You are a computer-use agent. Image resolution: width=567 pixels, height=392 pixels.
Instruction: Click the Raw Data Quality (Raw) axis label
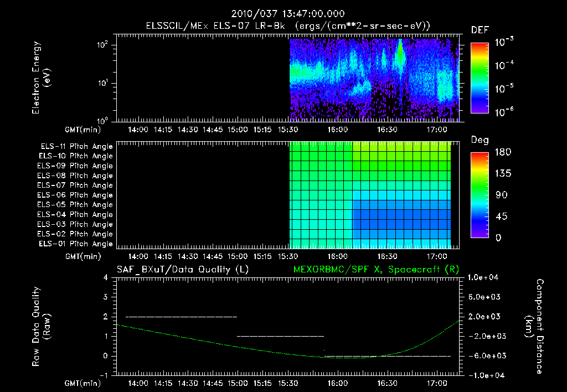click(41, 327)
